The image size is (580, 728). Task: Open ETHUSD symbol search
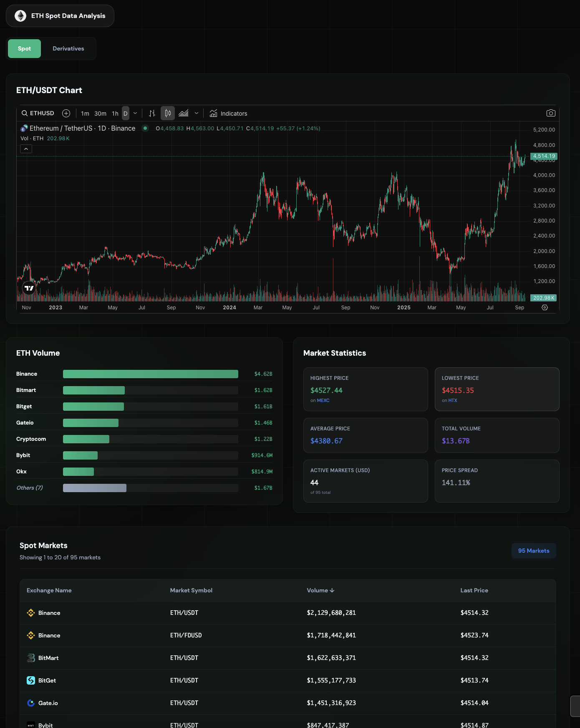click(x=38, y=113)
